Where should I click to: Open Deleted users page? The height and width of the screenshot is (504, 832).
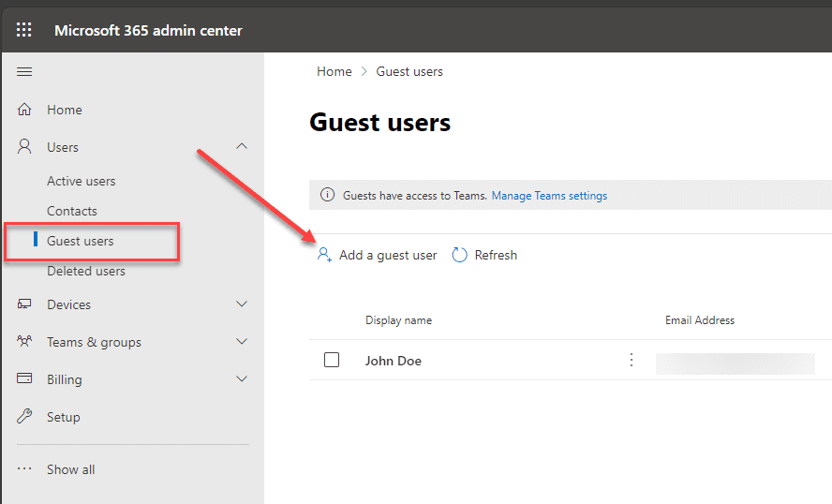click(86, 271)
